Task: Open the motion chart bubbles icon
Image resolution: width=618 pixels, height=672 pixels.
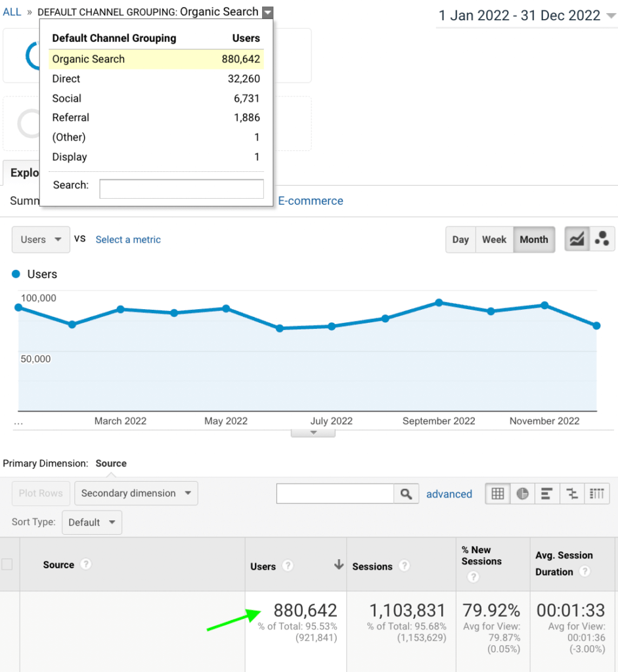Action: coord(602,240)
